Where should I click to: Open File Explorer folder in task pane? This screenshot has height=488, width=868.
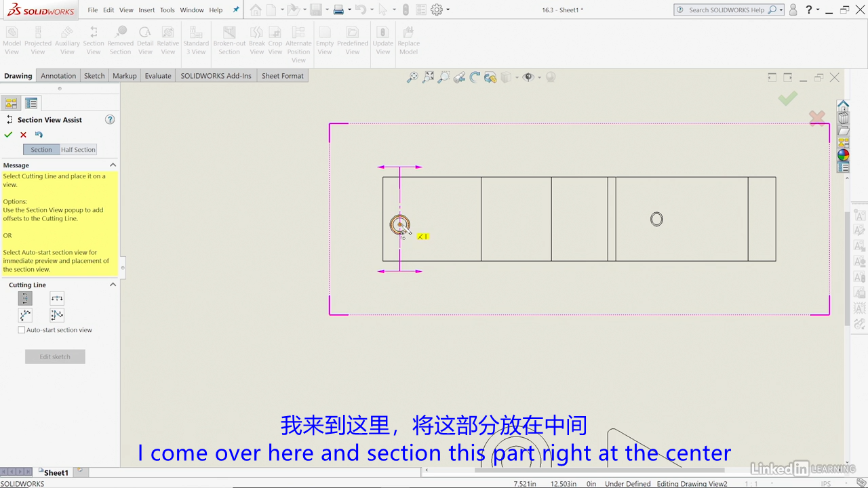(843, 130)
